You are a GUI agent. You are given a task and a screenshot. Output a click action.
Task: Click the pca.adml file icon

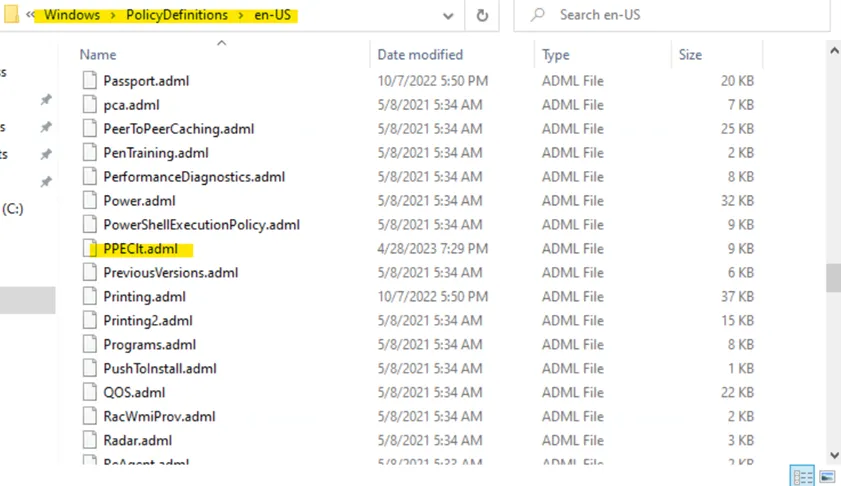90,105
